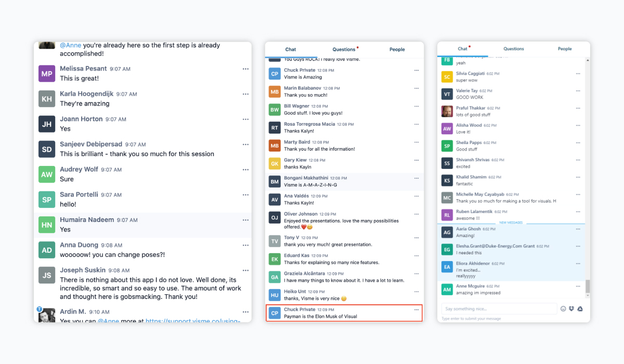Viewport: 624px width, 364px height.
Task: Open more options for Marin Balabanov's message
Action: coord(416,88)
